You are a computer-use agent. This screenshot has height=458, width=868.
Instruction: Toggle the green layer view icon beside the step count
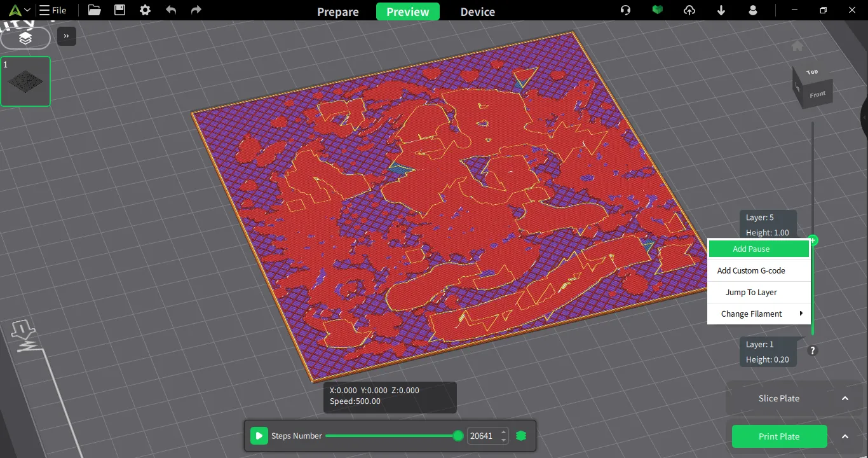521,436
